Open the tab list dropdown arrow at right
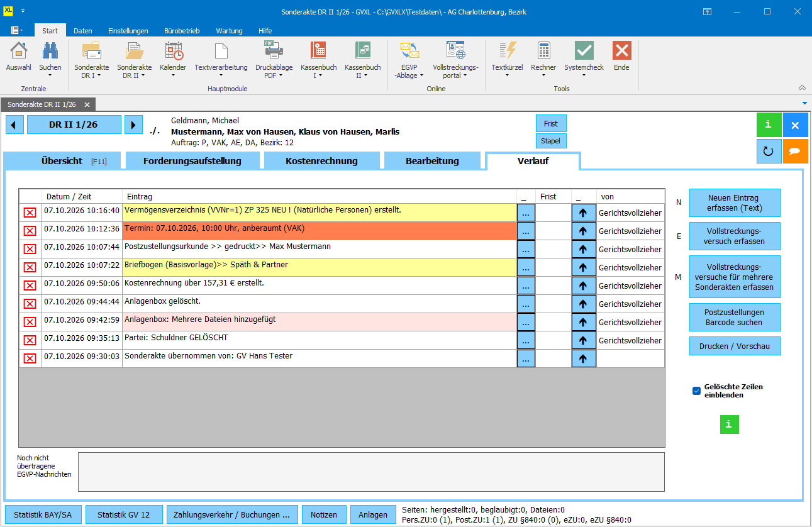Screen dimensions: 812x527 (x=804, y=103)
